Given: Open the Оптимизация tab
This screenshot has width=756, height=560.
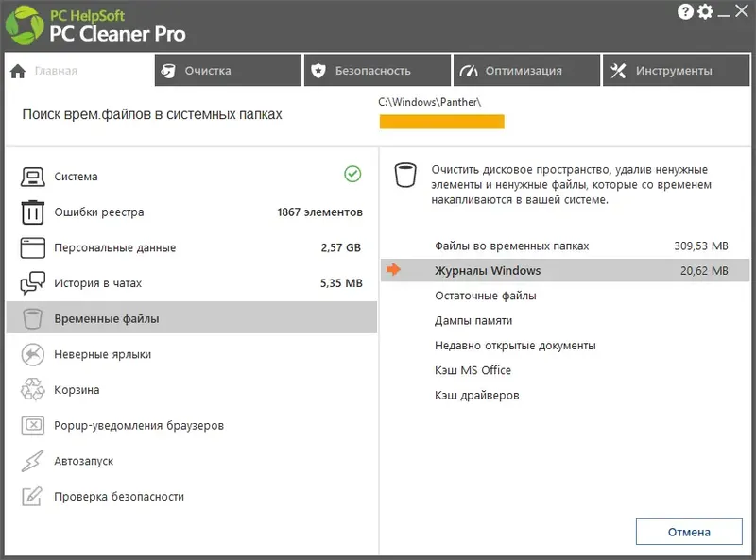Looking at the screenshot, I should pos(525,70).
